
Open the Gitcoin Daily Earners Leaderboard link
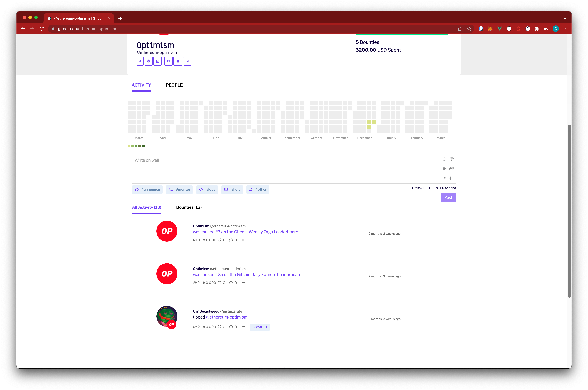pos(247,275)
